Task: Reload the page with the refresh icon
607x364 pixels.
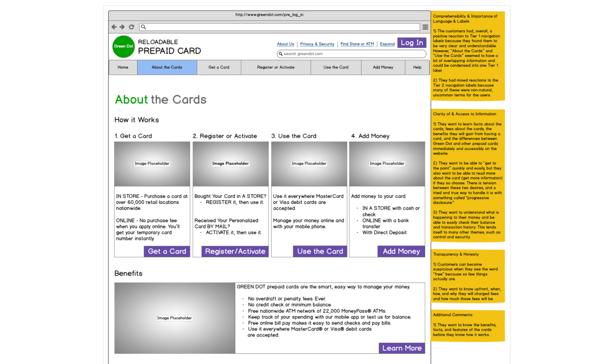Action: click(131, 27)
